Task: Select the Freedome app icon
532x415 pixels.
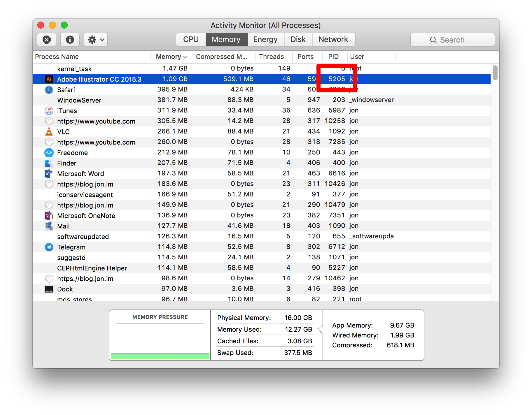Action: pos(49,153)
